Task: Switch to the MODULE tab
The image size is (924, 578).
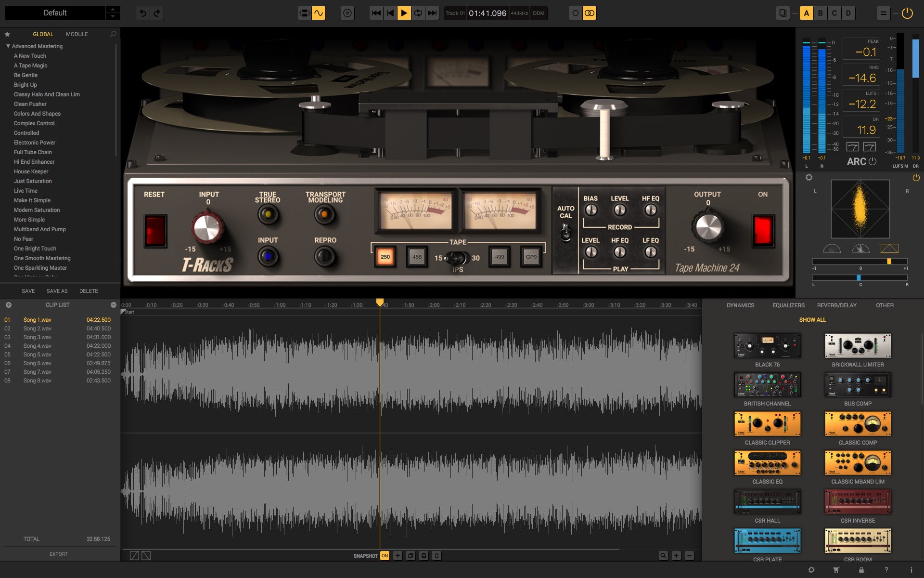Action: [76, 34]
